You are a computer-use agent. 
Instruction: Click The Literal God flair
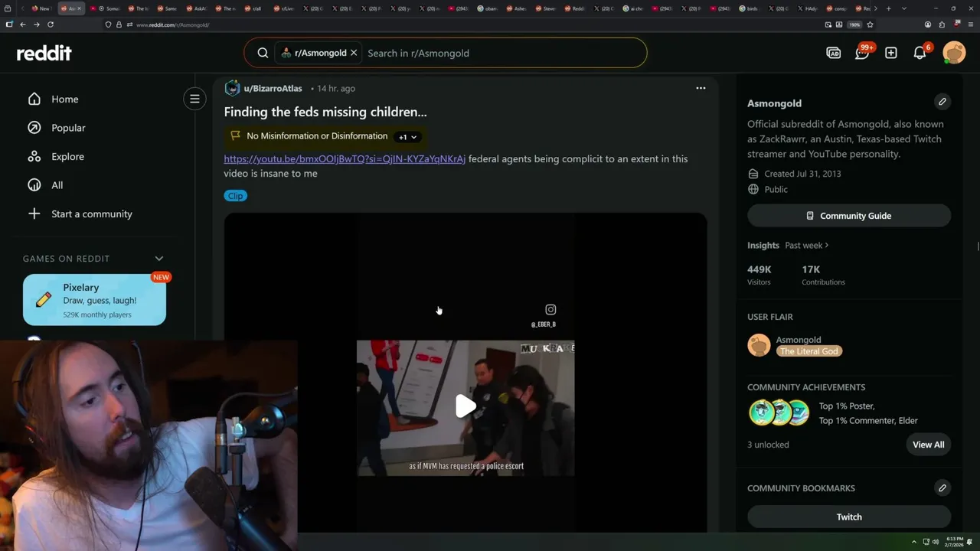pyautogui.click(x=809, y=351)
